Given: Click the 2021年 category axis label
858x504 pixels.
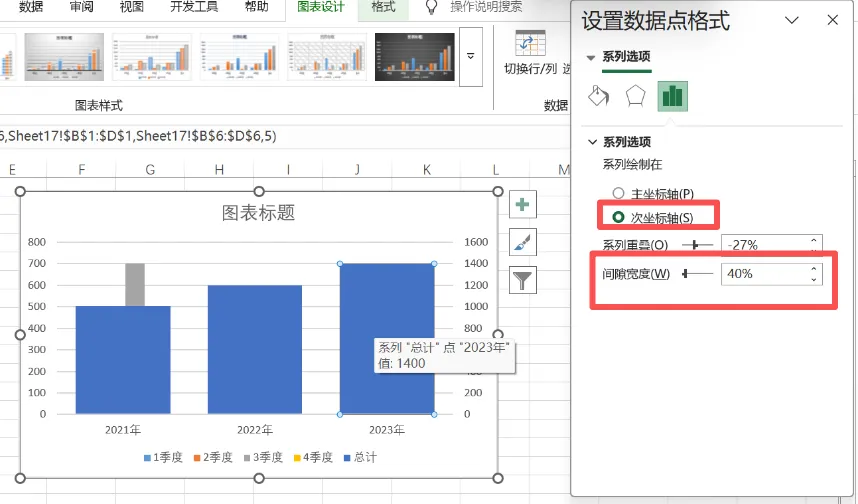Looking at the screenshot, I should [123, 430].
